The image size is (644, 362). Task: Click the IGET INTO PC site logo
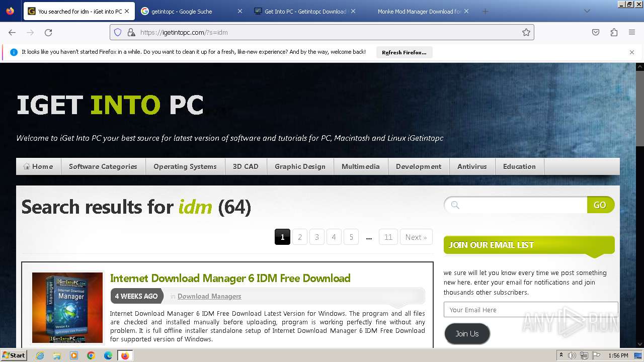[x=110, y=105]
